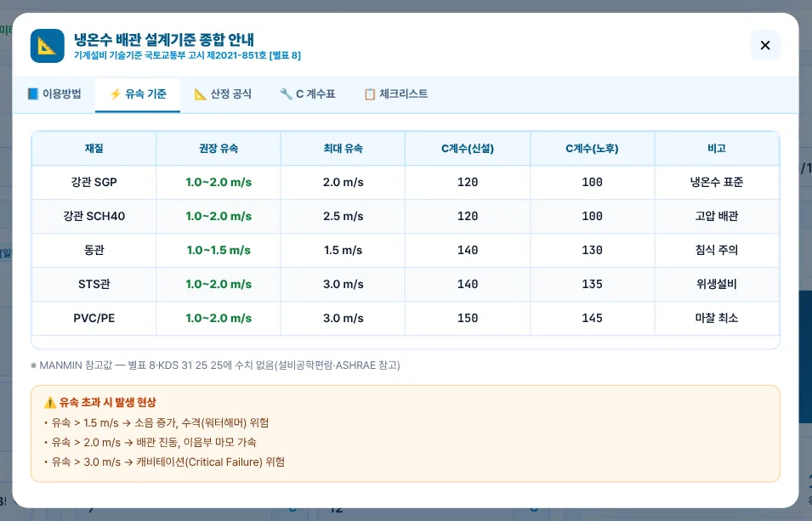The width and height of the screenshot is (812, 521).
Task: Click the MANMIN 참고값 footnote text
Action: pyautogui.click(x=215, y=365)
